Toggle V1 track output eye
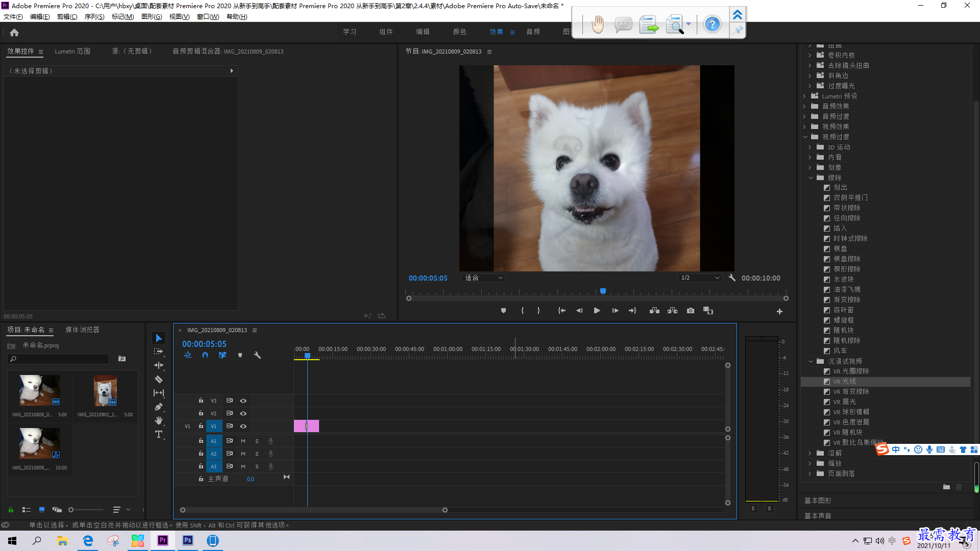This screenshot has width=980, height=551. (243, 427)
